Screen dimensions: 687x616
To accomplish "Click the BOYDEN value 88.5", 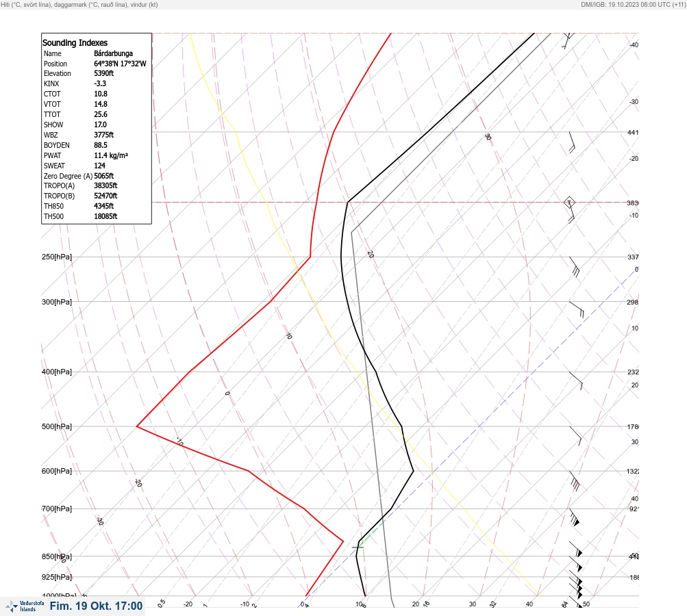I will point(100,145).
